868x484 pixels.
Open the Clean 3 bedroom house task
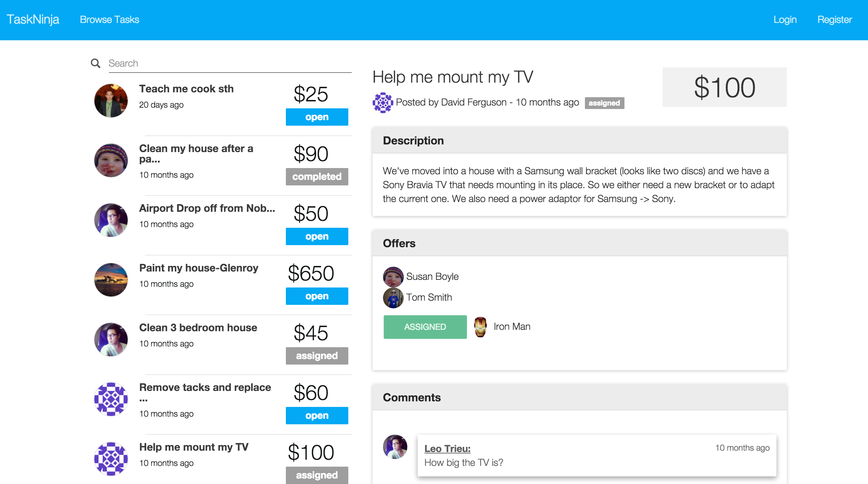point(198,328)
